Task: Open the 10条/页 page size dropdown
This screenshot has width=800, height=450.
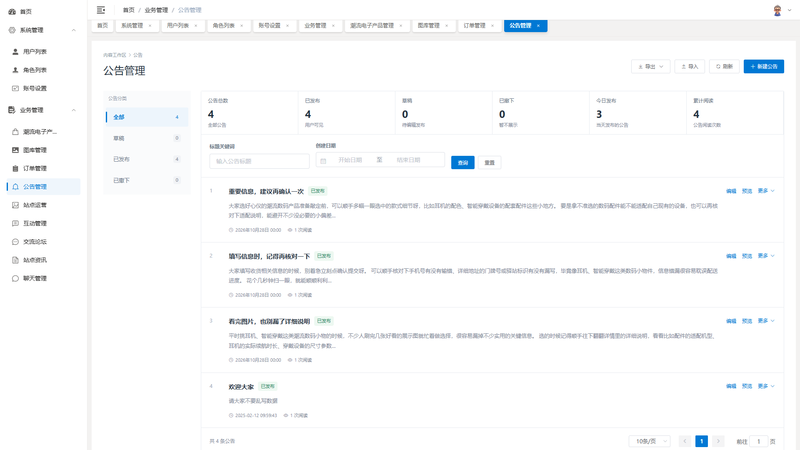Action: 650,441
